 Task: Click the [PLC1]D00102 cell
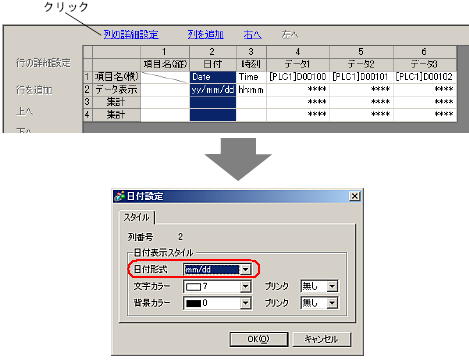(425, 77)
